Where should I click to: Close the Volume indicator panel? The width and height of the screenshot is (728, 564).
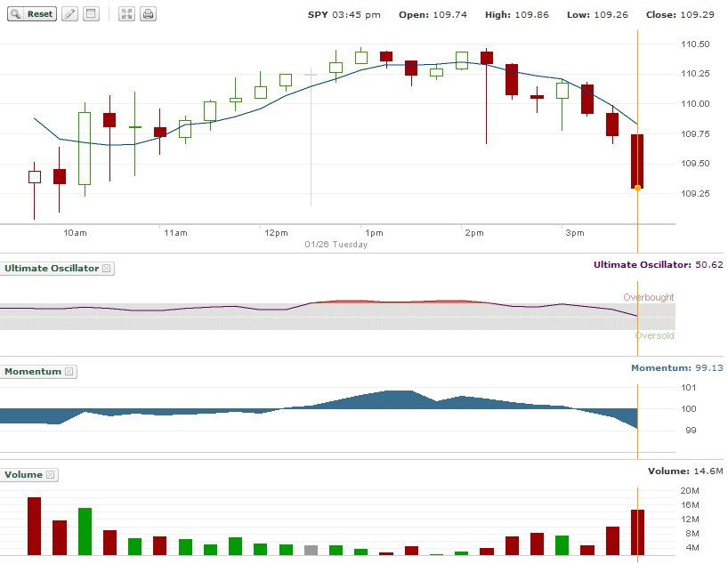pos(50,474)
